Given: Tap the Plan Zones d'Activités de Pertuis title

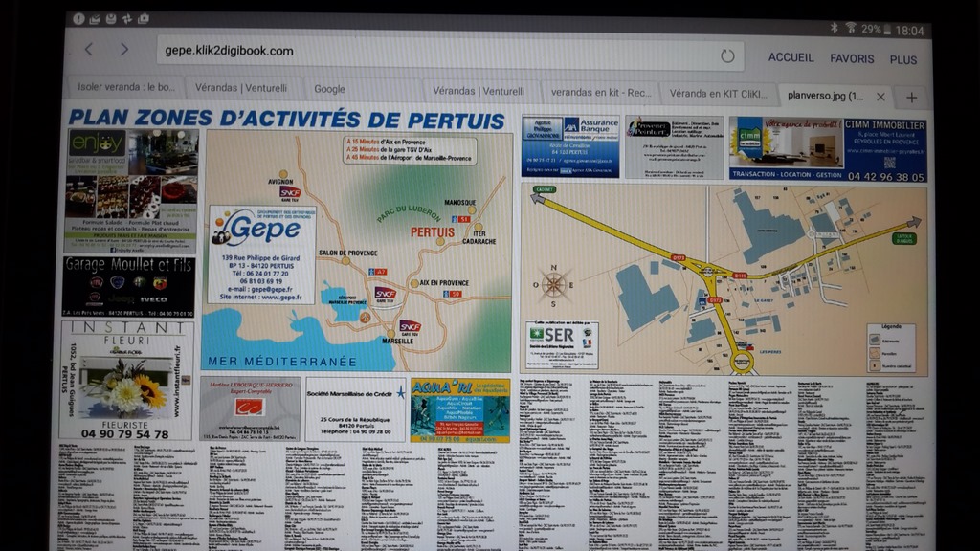Looking at the screenshot, I should 287,118.
